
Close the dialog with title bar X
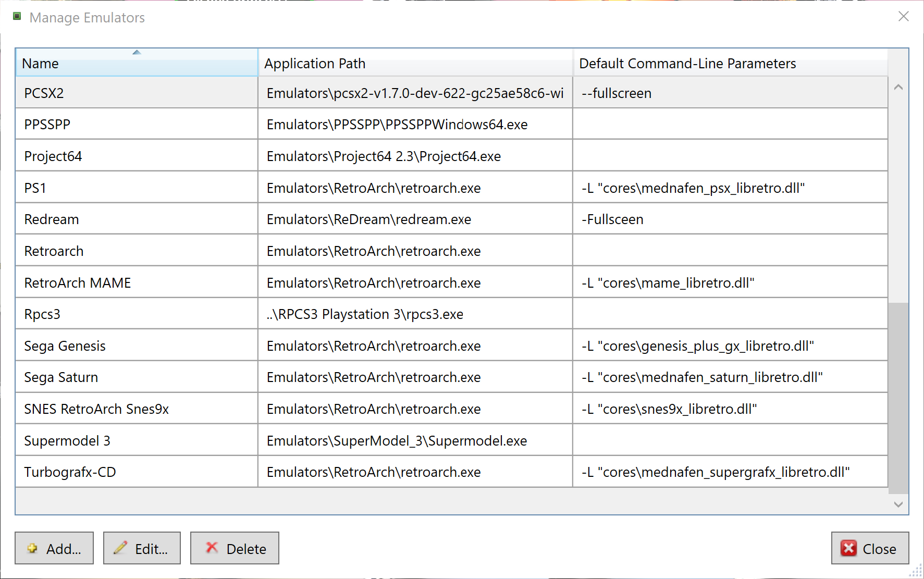[903, 17]
